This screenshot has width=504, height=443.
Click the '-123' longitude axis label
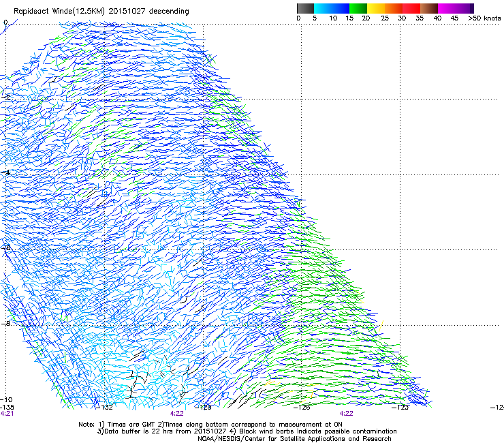[x=400, y=408]
